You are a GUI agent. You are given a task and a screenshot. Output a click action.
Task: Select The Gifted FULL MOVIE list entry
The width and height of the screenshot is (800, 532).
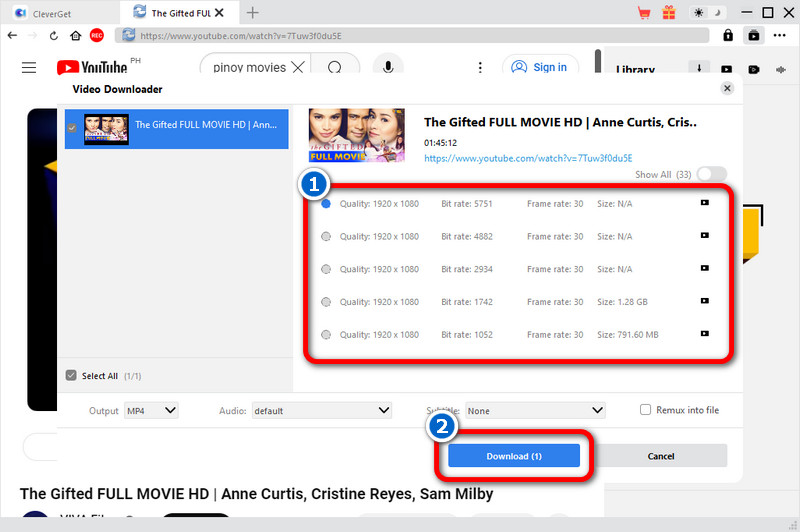(x=177, y=129)
